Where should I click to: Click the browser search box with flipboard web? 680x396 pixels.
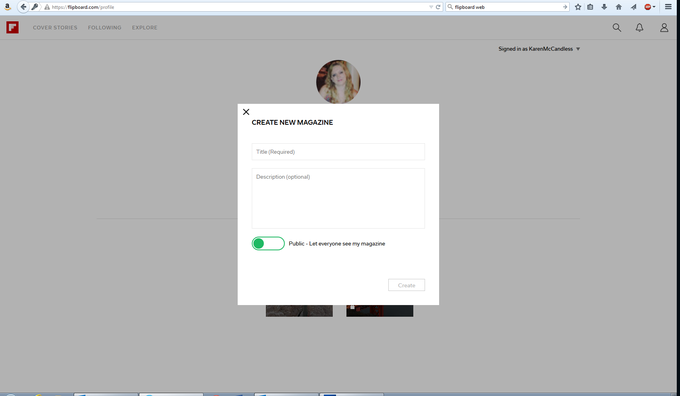pyautogui.click(x=507, y=7)
